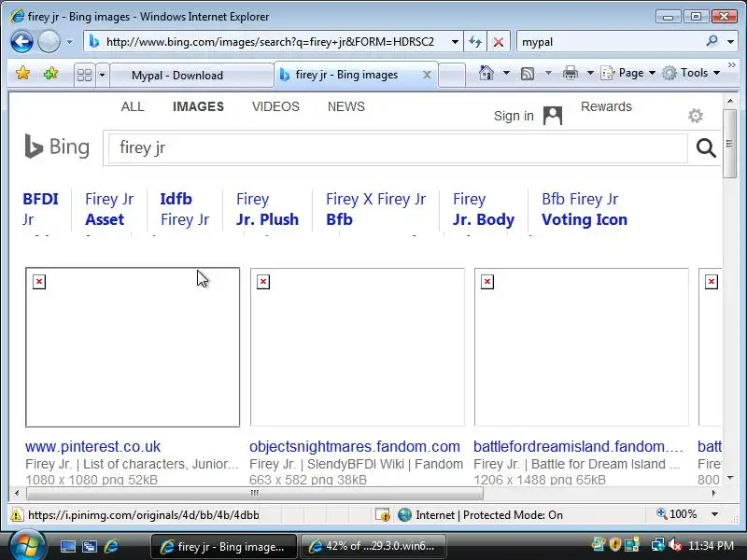This screenshot has width=747, height=560.
Task: Click the Add to Favorites icon
Action: [50, 74]
